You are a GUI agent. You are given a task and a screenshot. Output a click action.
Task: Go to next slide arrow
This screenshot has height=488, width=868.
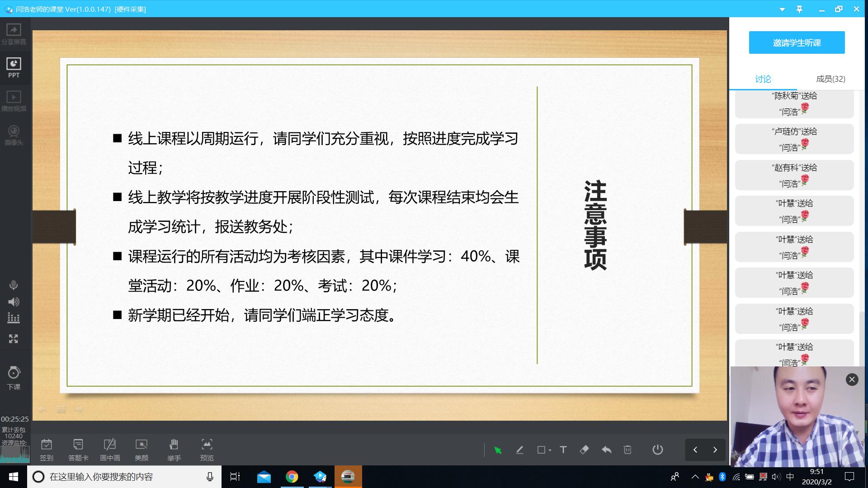point(715,450)
